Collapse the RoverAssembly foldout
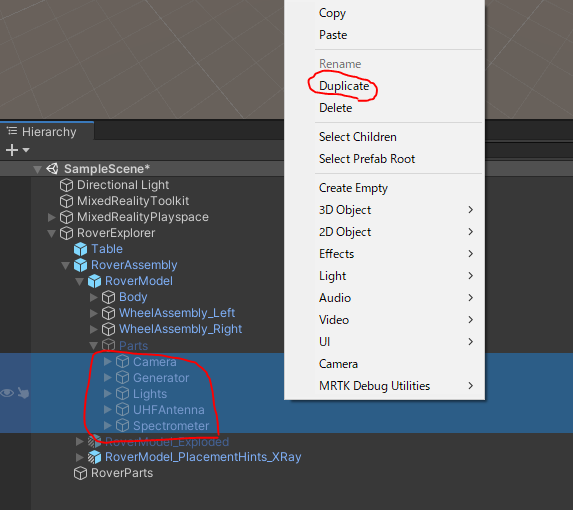The height and width of the screenshot is (510, 573). tap(65, 266)
